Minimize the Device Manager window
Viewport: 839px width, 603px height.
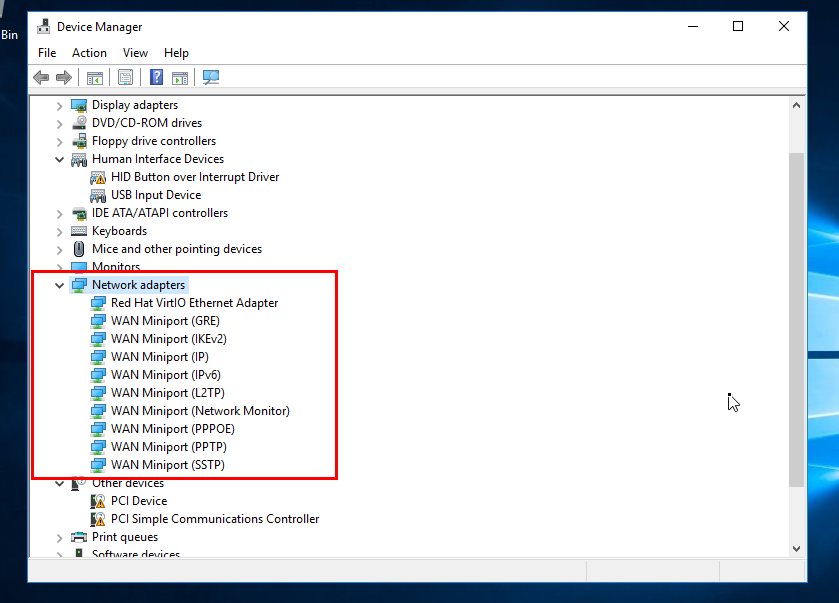click(x=693, y=26)
